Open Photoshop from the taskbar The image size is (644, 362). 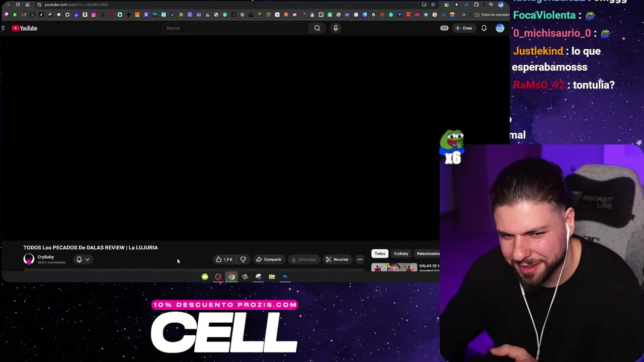point(285,277)
